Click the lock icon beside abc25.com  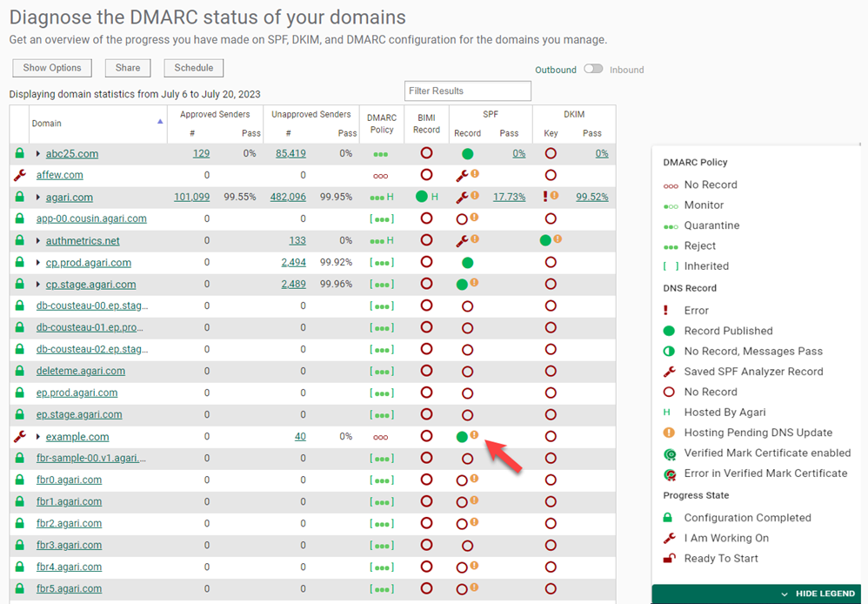click(x=19, y=153)
